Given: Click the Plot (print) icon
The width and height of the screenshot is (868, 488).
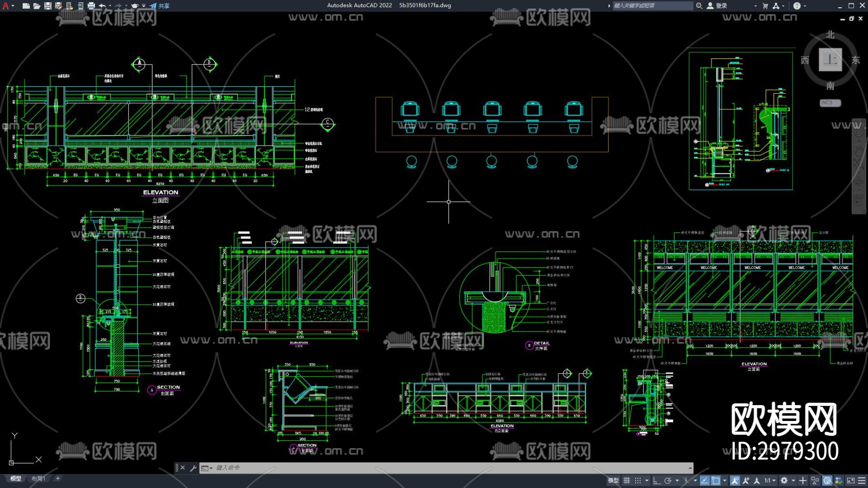Looking at the screenshot, I should tap(91, 6).
